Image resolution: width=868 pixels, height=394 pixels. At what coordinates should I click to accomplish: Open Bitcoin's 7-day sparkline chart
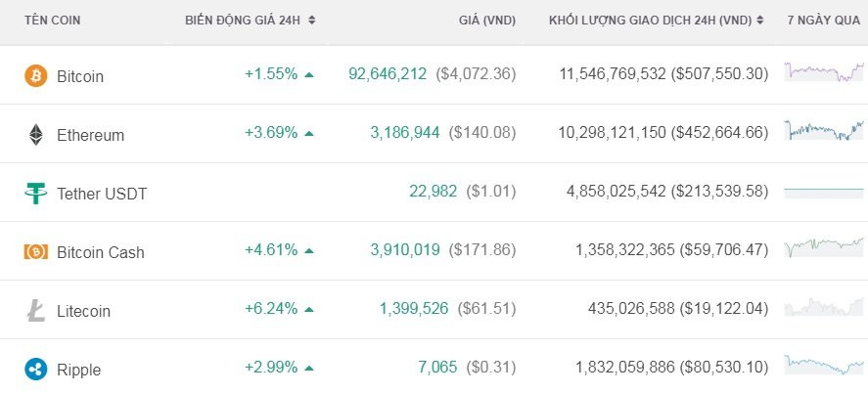tap(823, 73)
